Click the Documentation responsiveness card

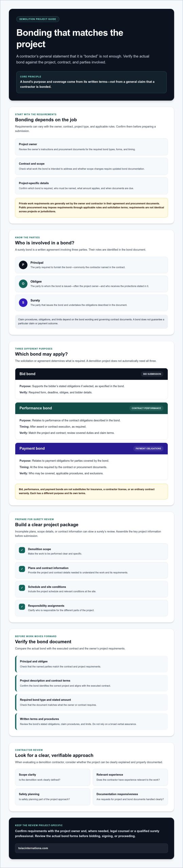(130, 796)
